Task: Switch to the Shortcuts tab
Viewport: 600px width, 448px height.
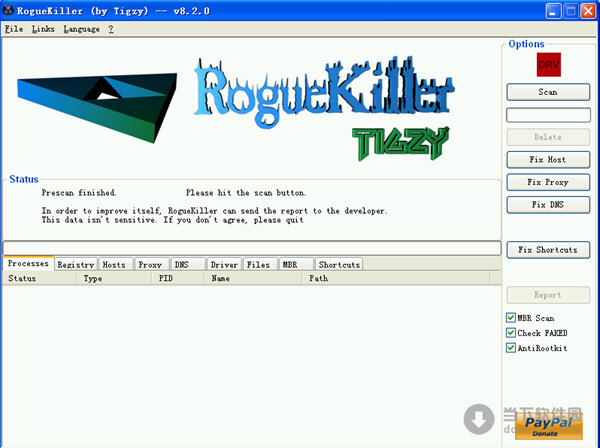Action: coord(339,264)
